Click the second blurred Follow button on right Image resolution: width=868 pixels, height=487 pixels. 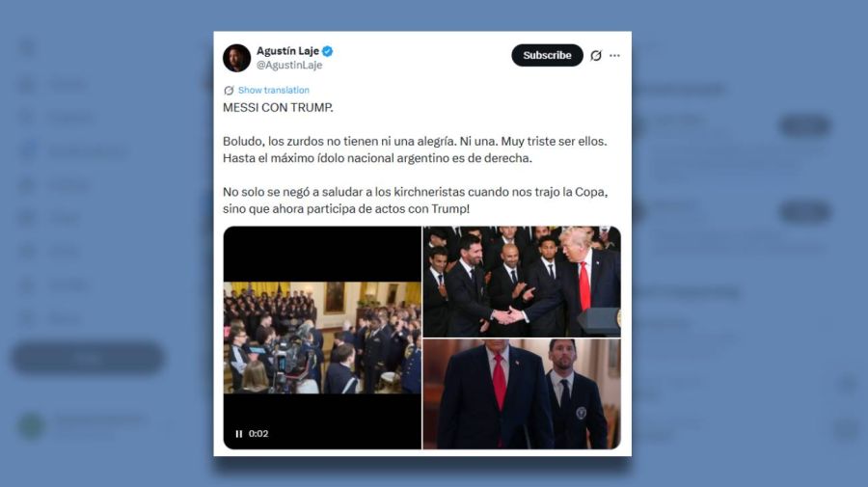[804, 211]
